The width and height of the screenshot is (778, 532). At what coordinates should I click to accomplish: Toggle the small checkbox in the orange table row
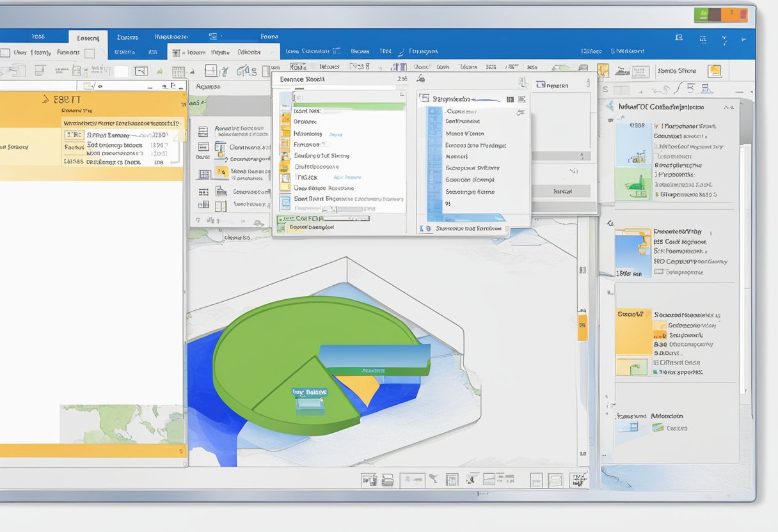75,135
